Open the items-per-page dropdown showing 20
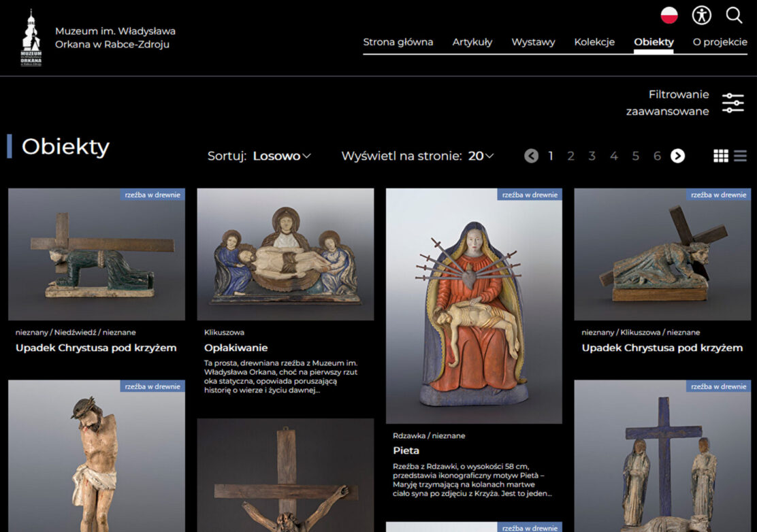The image size is (757, 532). tap(481, 156)
